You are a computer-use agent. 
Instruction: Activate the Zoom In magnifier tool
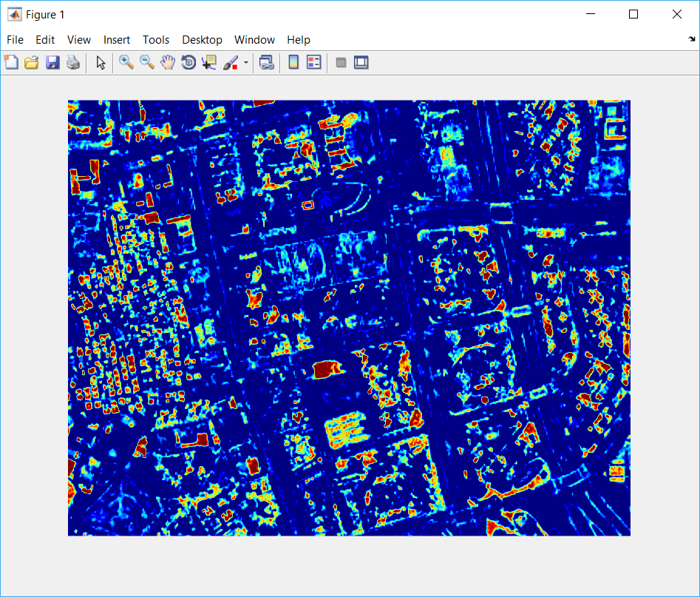pos(126,63)
